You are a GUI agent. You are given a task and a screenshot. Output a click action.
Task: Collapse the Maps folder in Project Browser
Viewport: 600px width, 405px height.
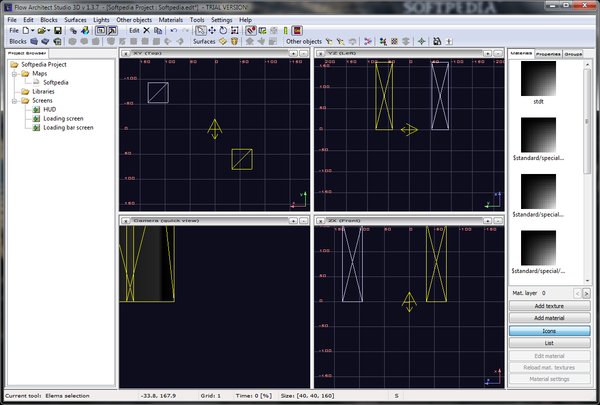[12, 73]
